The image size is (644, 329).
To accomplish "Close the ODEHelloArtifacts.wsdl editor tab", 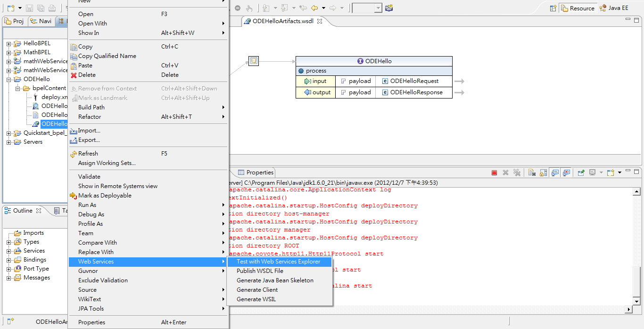I will pyautogui.click(x=320, y=21).
